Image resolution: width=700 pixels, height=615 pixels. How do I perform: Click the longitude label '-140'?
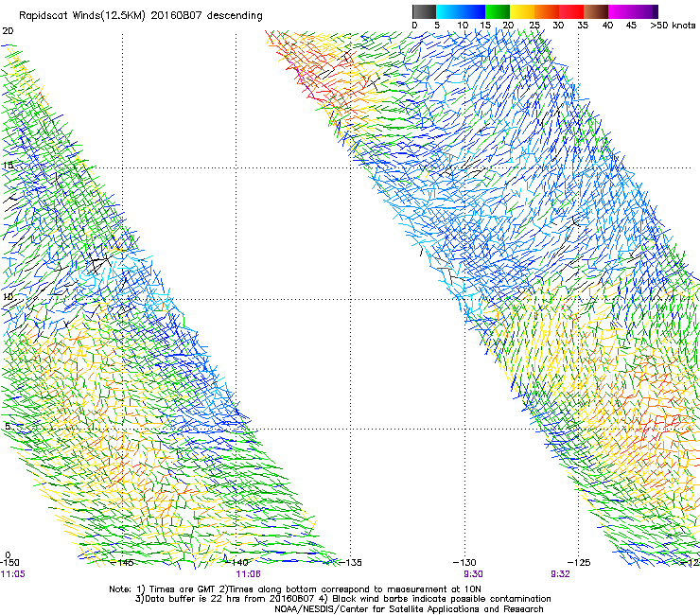coord(237,563)
